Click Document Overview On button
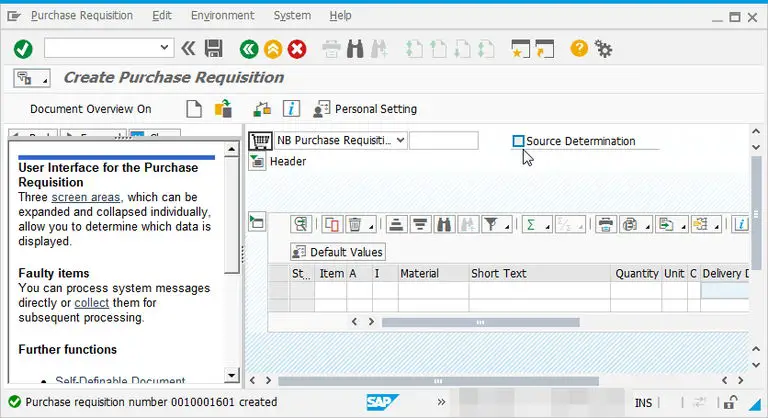Viewport: 768px width, 418px height. pyautogui.click(x=91, y=109)
